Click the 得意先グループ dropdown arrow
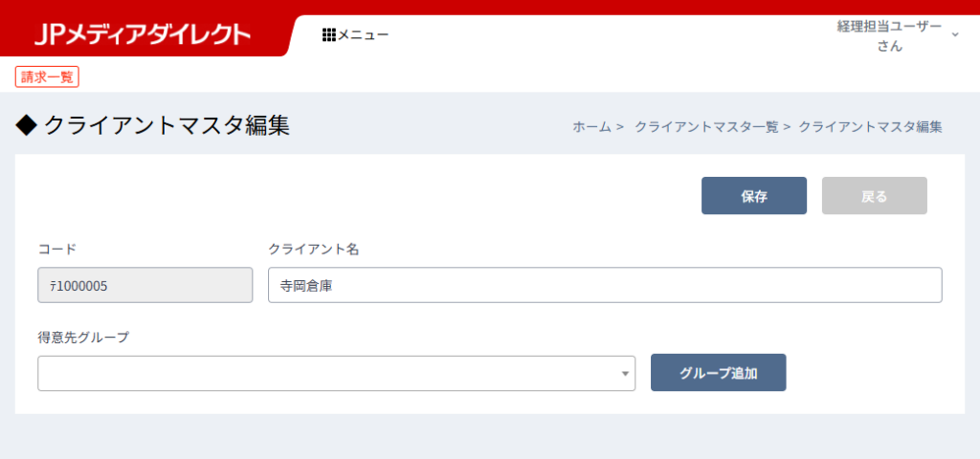Viewport: 980px width, 459px height. click(x=625, y=374)
